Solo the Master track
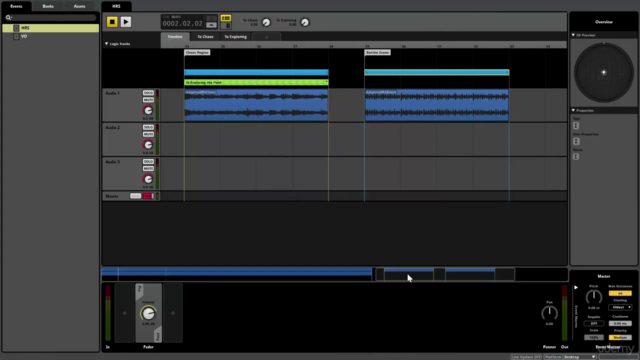 tap(136, 196)
